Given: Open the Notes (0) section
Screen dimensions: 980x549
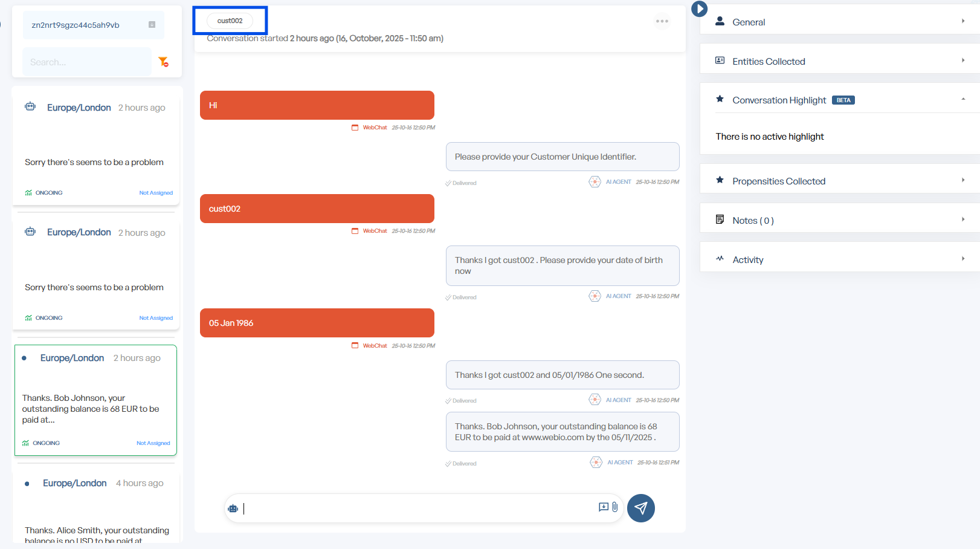Looking at the screenshot, I should click(x=840, y=220).
